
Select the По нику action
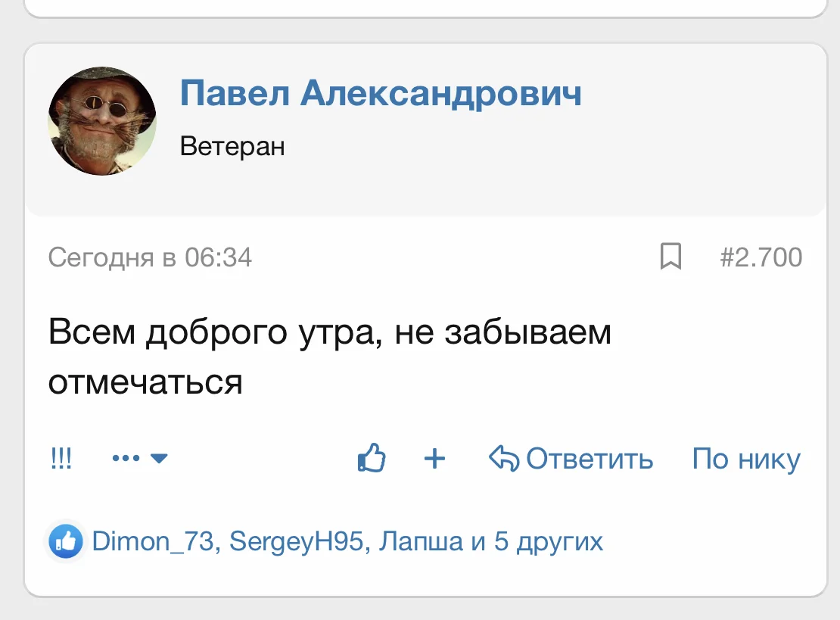tap(745, 458)
